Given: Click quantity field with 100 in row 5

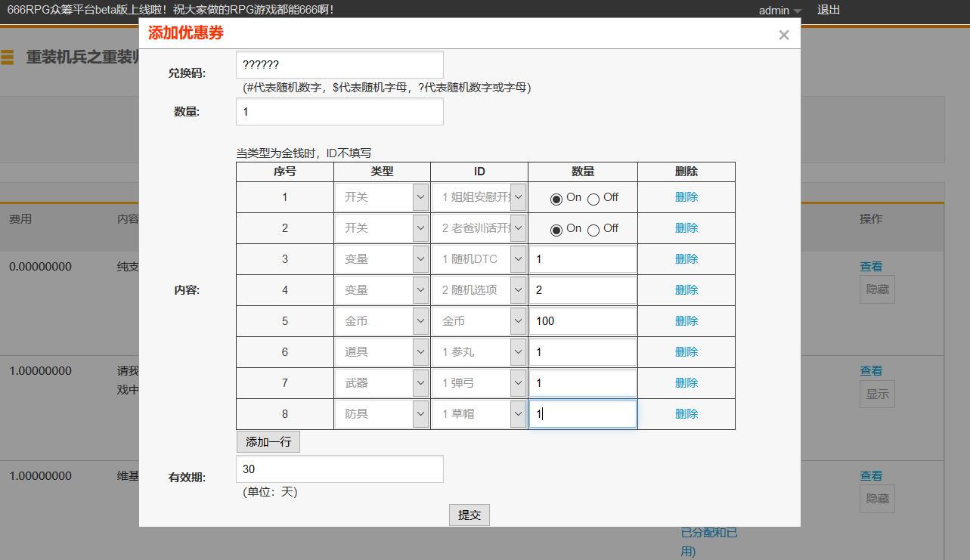Looking at the screenshot, I should tap(582, 321).
